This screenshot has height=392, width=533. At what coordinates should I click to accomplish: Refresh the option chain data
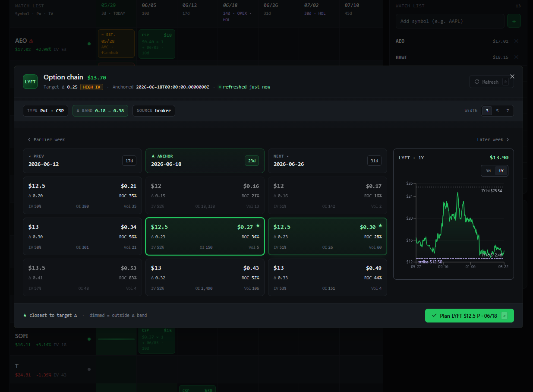tap(491, 82)
